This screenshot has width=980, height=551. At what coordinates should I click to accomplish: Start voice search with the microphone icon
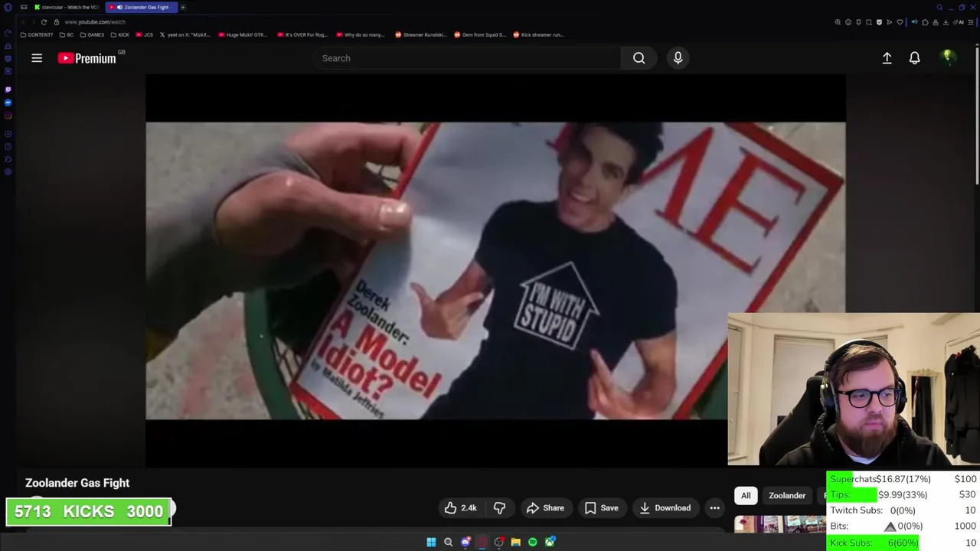[x=678, y=58]
